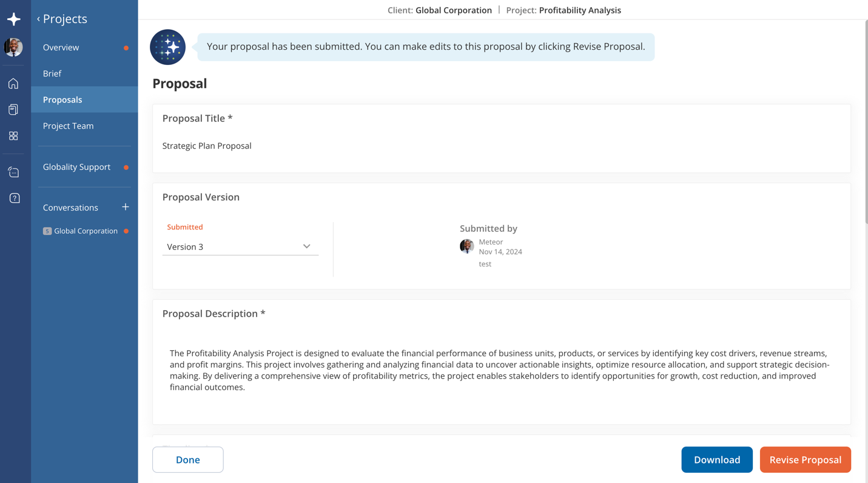Open the Brief section
The width and height of the screenshot is (868, 483).
[x=52, y=73]
